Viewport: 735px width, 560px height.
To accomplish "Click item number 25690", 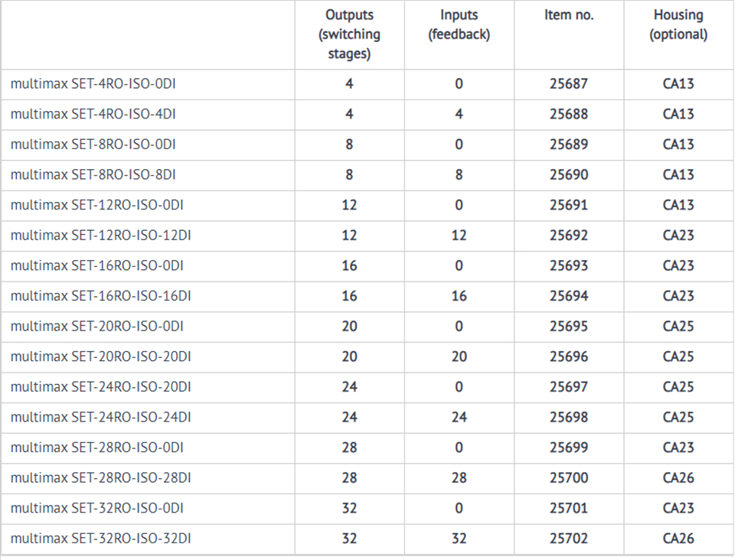I will [568, 174].
